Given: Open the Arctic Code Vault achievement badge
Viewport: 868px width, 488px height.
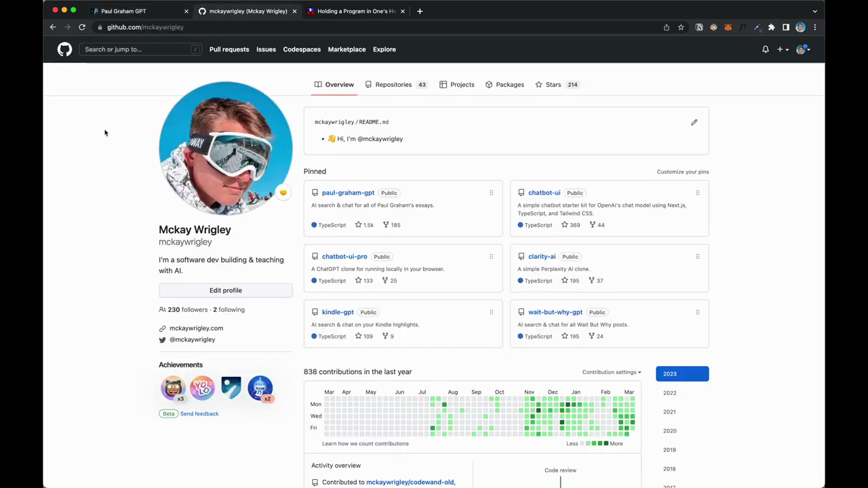Looking at the screenshot, I should (231, 388).
